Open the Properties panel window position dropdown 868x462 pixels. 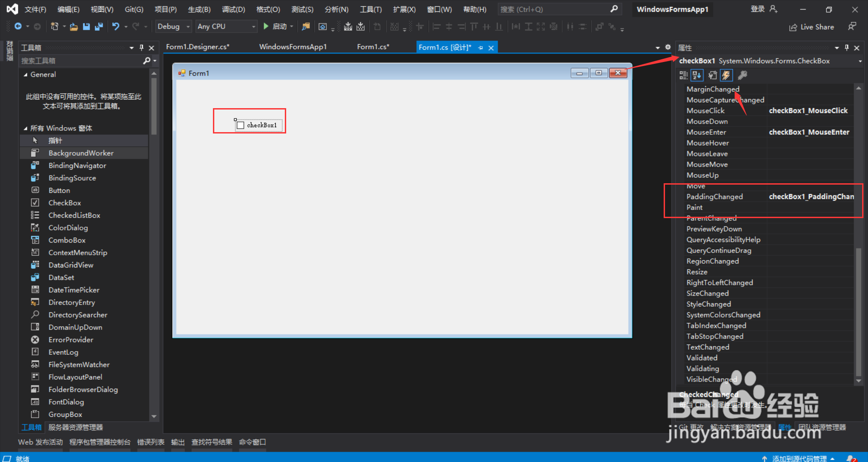[837, 48]
